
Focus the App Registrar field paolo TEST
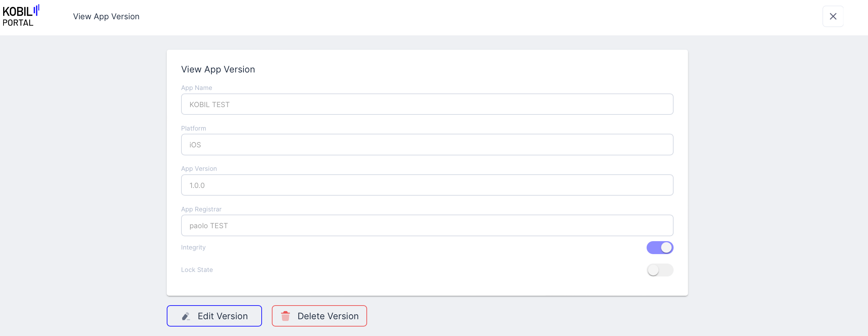(x=427, y=226)
